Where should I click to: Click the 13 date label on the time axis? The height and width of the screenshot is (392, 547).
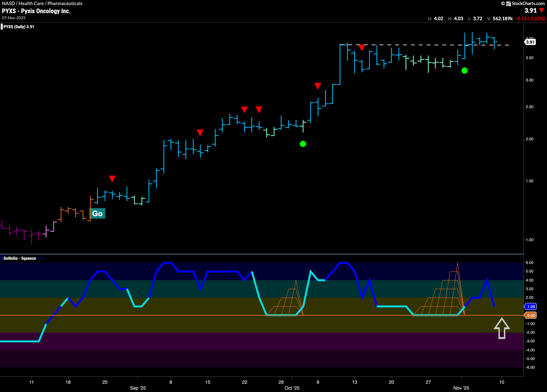[x=354, y=382]
